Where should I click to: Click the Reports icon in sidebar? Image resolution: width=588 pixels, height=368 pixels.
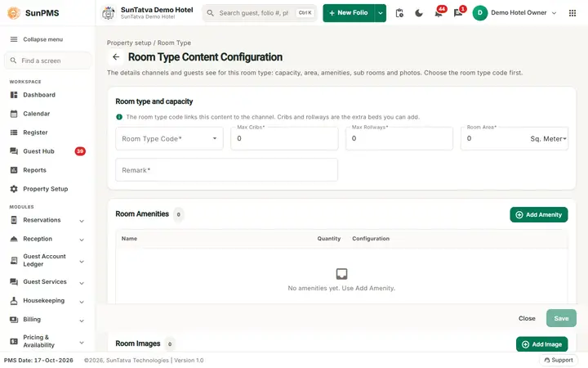[14, 170]
